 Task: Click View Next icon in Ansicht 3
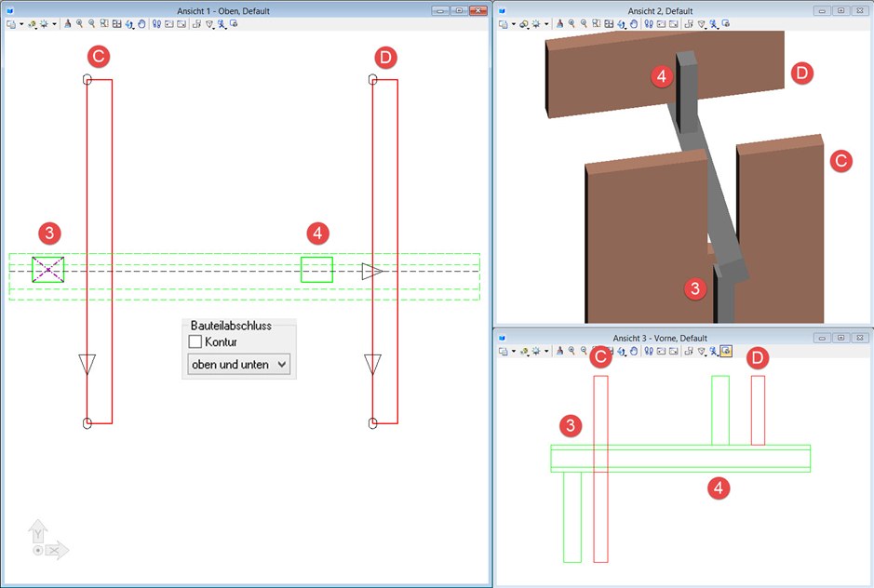click(673, 351)
